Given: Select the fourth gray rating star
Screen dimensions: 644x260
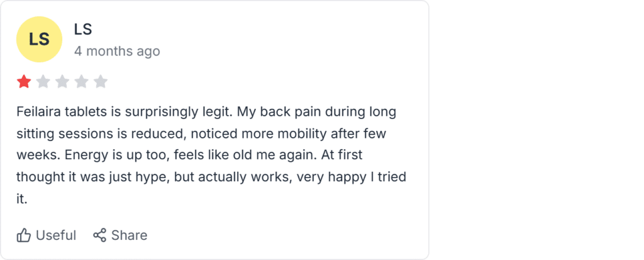Looking at the screenshot, I should click(x=81, y=82).
